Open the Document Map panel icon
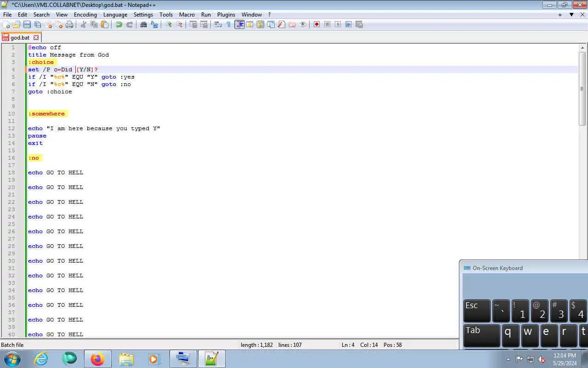 [x=260, y=24]
